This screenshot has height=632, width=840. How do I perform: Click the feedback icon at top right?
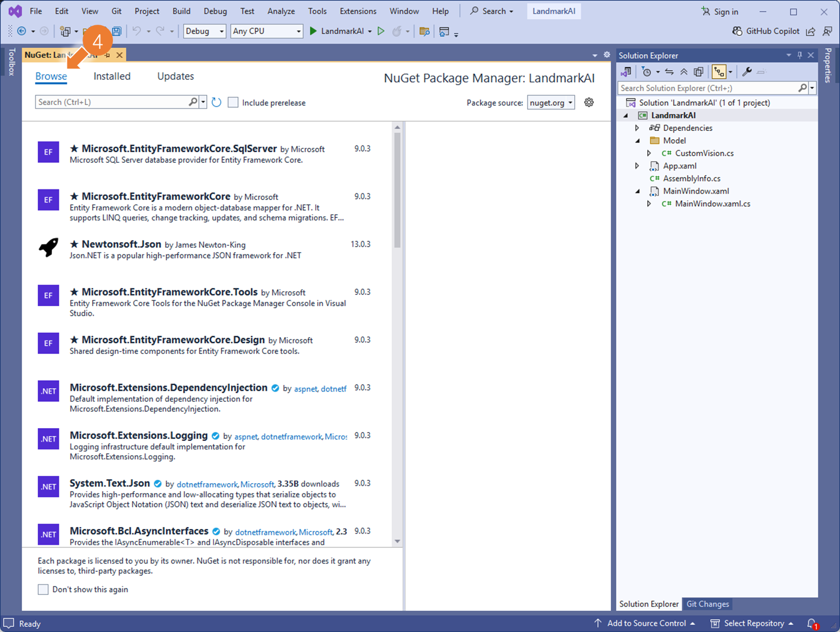[x=827, y=31]
